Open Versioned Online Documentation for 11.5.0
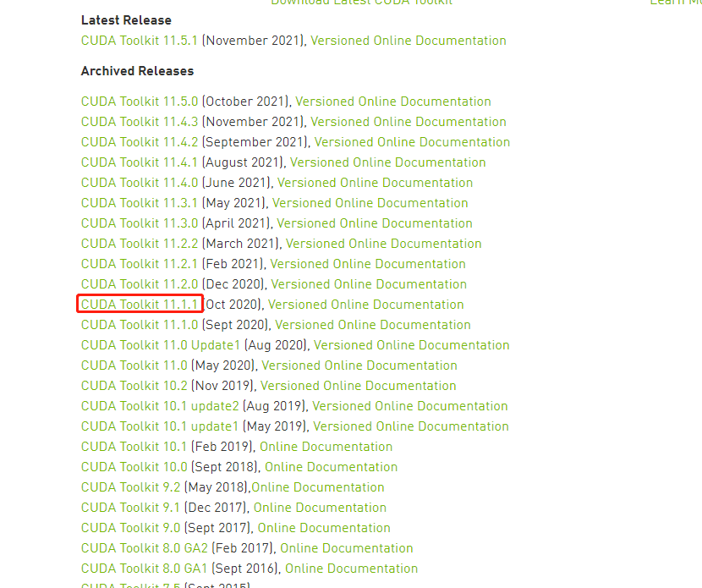Screen dimensions: 702x588 (393, 102)
